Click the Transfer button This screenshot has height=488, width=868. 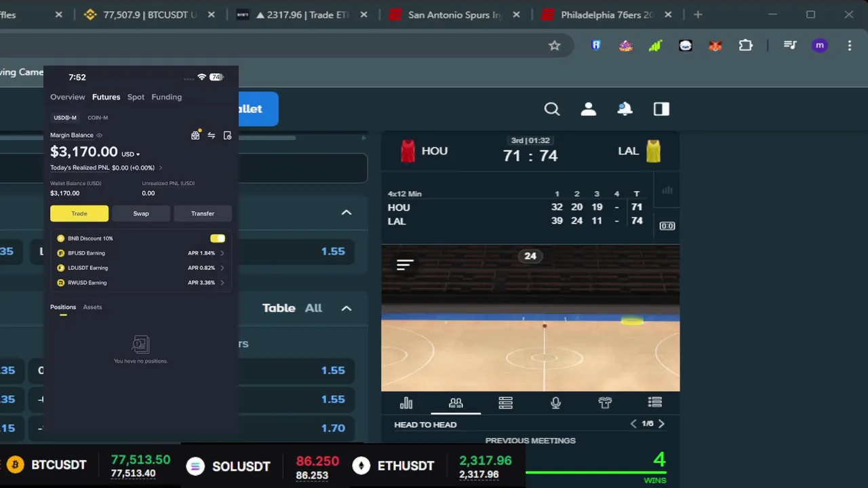pyautogui.click(x=203, y=213)
